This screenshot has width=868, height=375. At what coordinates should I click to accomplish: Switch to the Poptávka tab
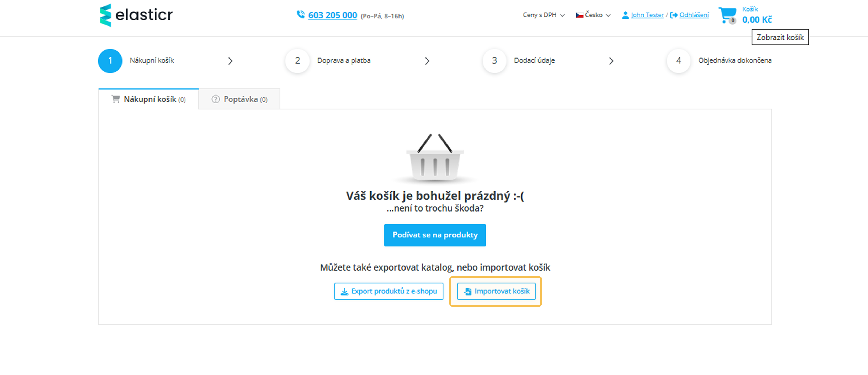(239, 99)
